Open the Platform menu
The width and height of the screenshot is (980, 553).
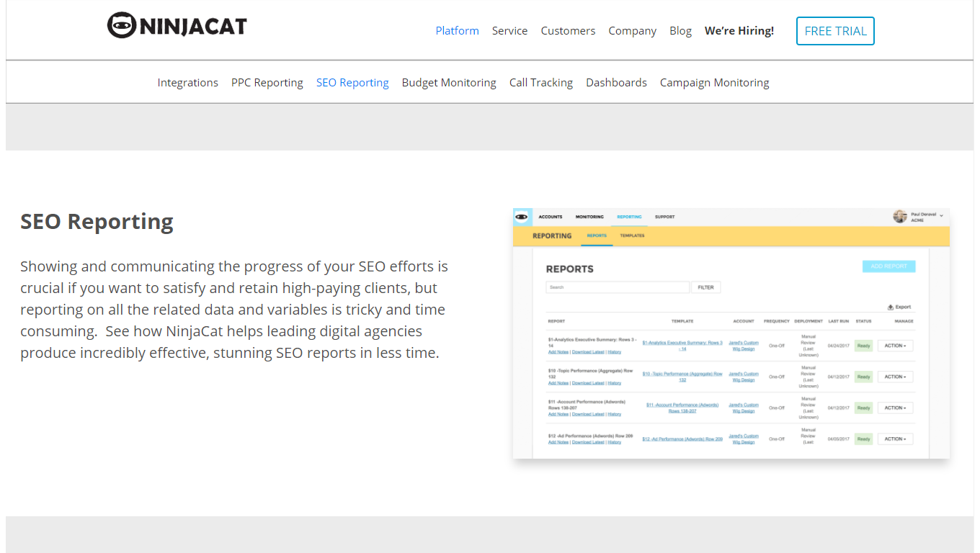[x=457, y=31]
